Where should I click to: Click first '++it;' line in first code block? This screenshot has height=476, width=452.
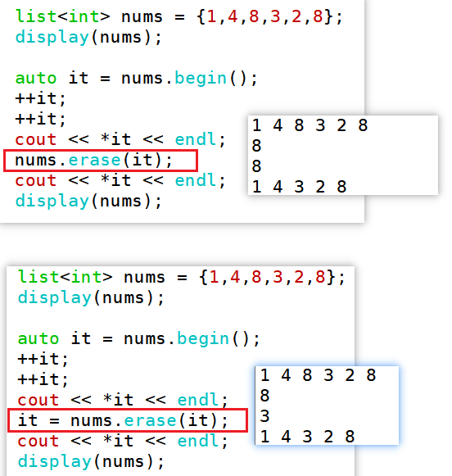pos(40,98)
